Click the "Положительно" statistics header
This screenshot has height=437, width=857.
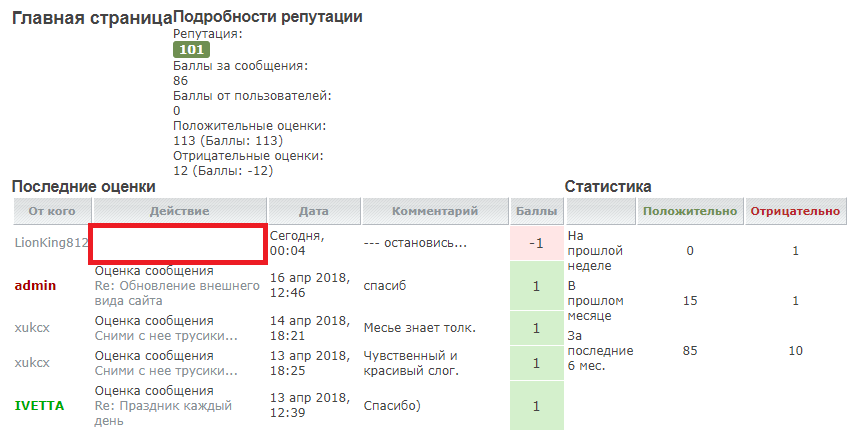click(690, 211)
